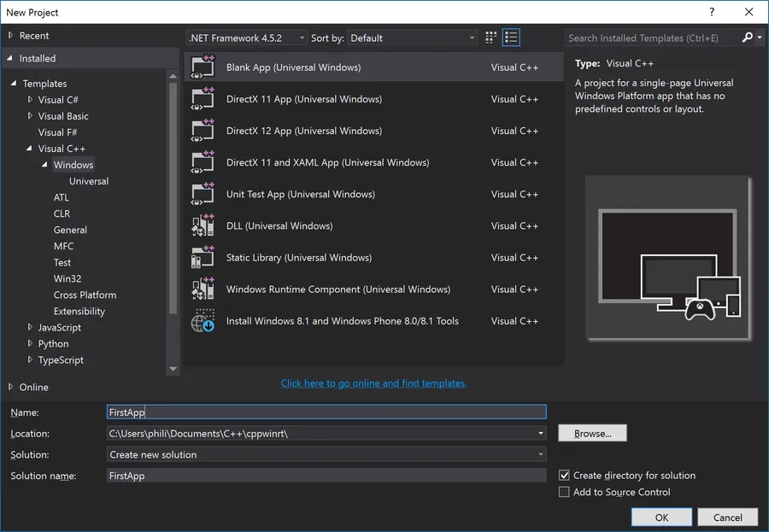
Task: Select the Universal tree item
Action: coord(89,181)
